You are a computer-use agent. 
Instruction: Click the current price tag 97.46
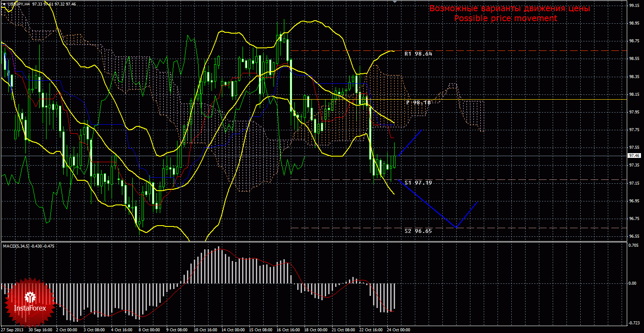635,155
